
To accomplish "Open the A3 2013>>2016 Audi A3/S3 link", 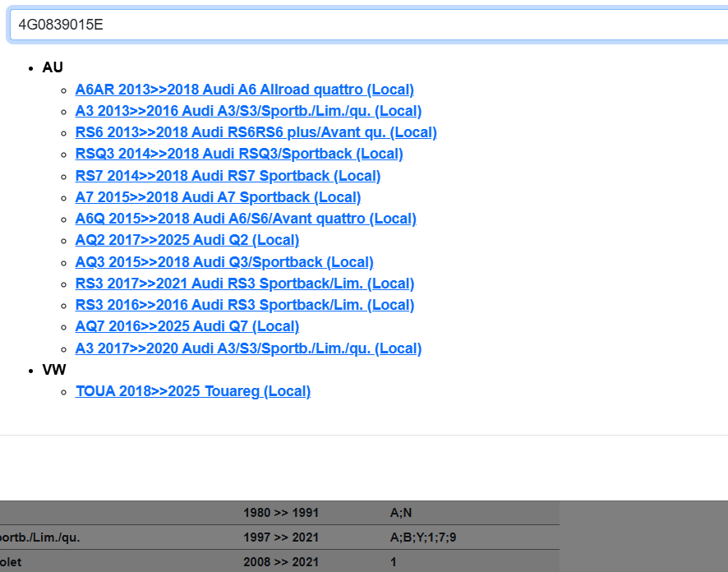I will point(248,111).
